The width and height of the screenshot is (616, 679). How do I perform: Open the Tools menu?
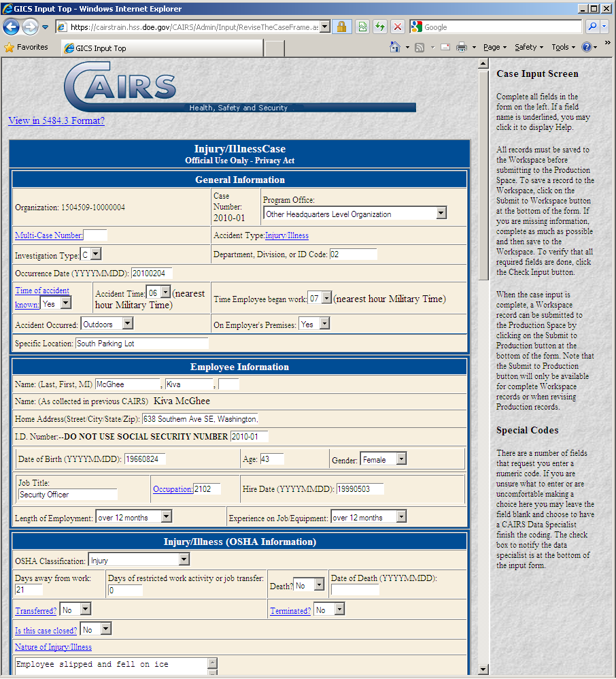point(563,47)
